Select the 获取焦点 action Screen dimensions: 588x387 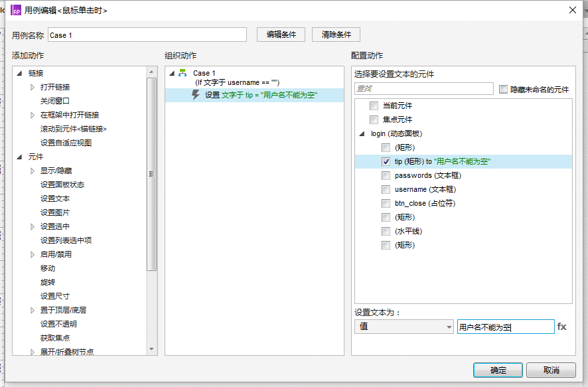[54, 338]
